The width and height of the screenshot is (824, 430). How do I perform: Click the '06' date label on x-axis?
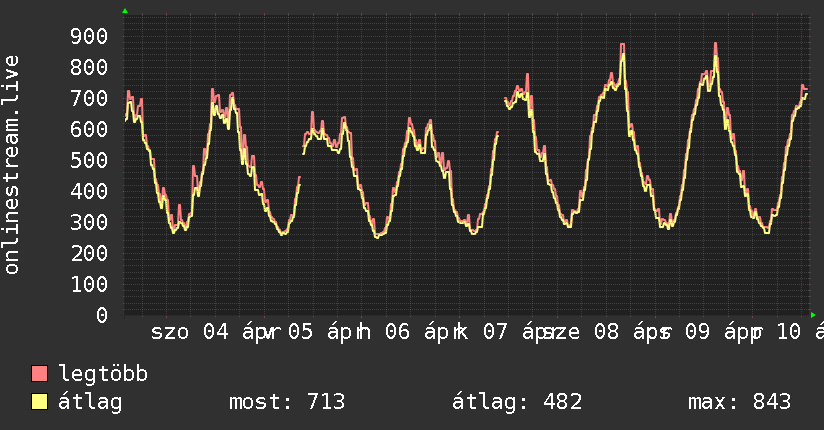pos(397,332)
